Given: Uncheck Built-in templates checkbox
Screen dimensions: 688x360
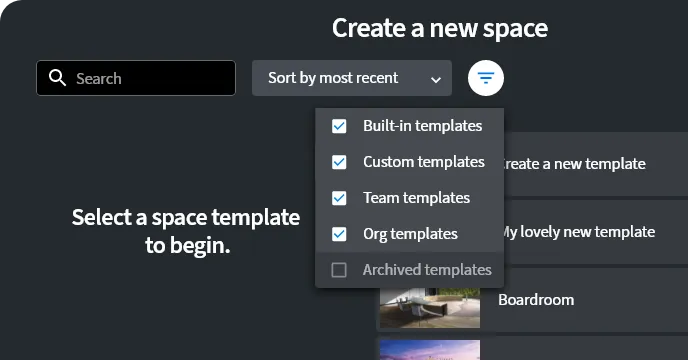Looking at the screenshot, I should click(339, 126).
